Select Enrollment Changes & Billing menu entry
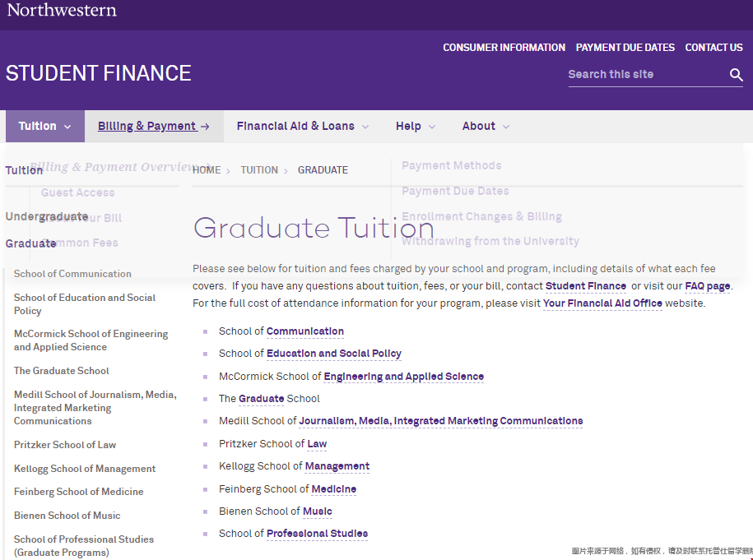 481,216
